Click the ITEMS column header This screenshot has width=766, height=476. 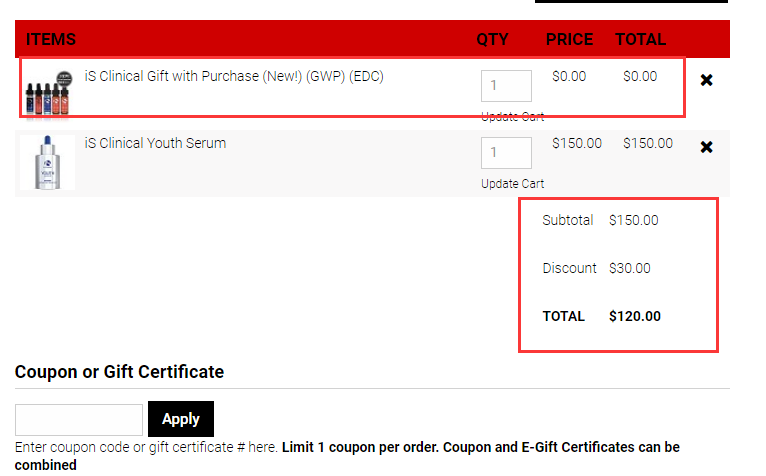pyautogui.click(x=51, y=40)
